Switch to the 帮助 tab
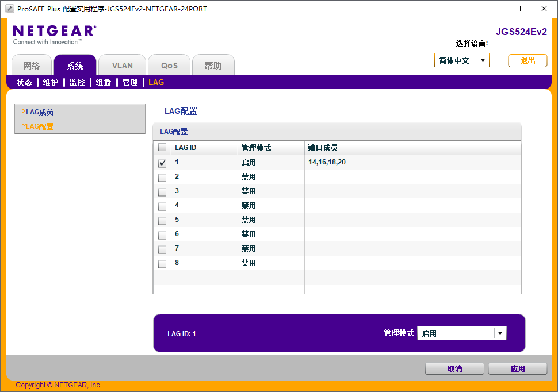The width and height of the screenshot is (558, 392). 213,66
